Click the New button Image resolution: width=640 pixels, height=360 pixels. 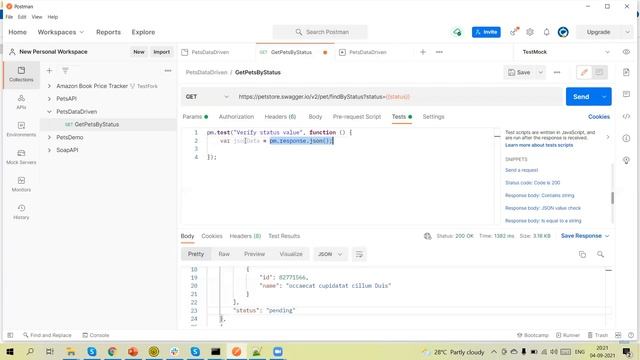pos(139,52)
